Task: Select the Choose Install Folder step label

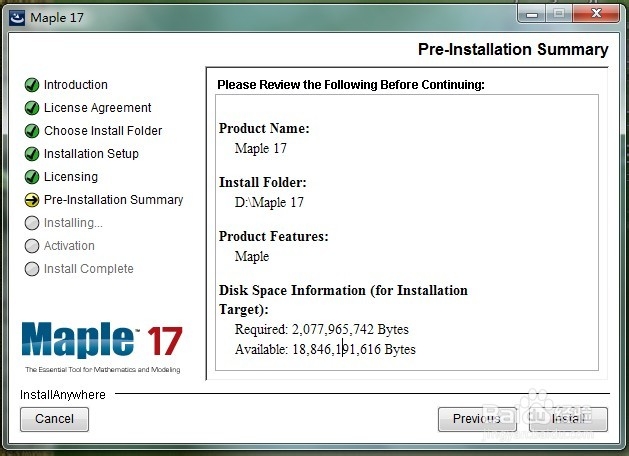Action: tap(103, 131)
